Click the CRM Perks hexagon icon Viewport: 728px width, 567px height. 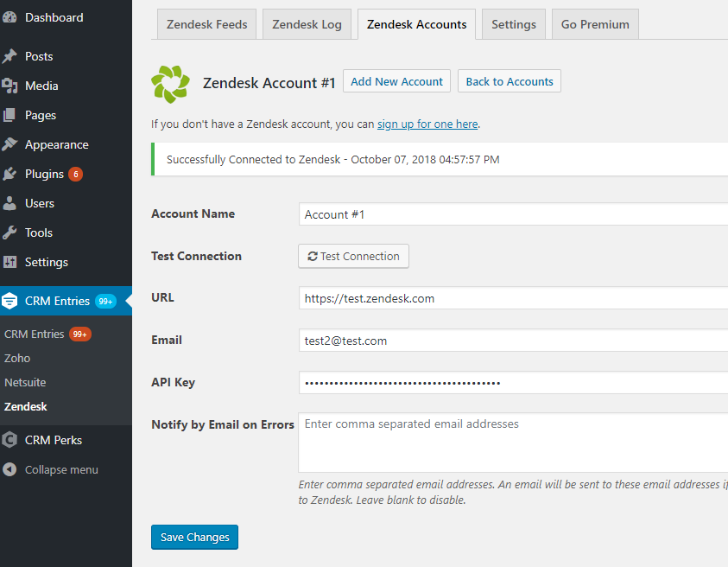9,440
